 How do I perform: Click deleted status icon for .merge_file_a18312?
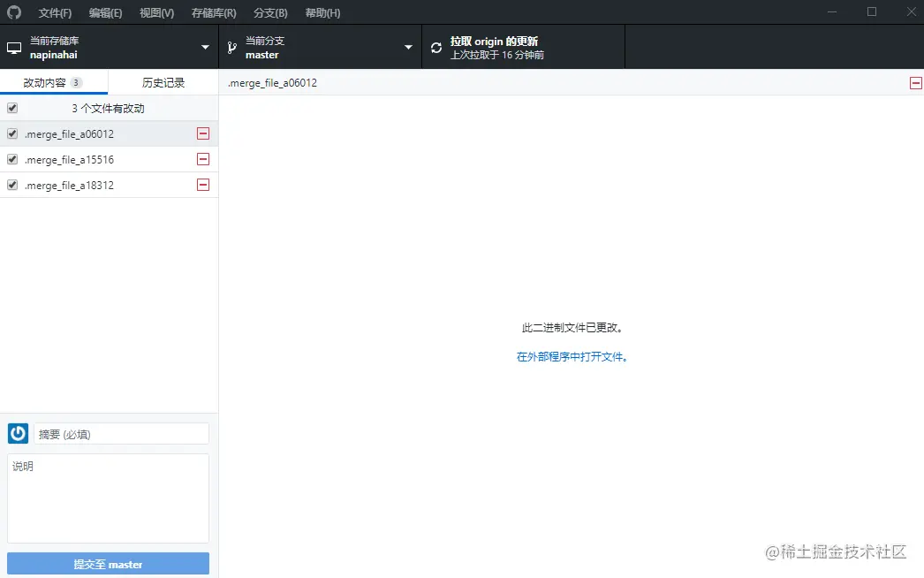pos(203,186)
